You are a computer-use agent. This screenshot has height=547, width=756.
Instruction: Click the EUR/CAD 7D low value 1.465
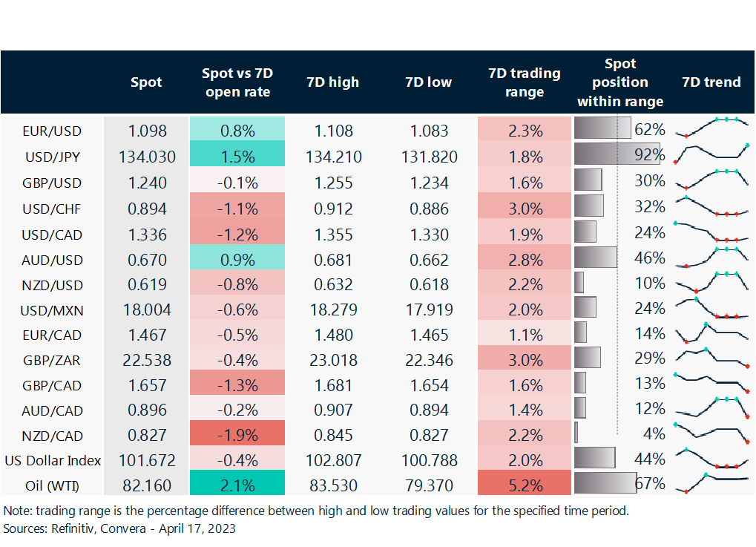[x=429, y=335]
